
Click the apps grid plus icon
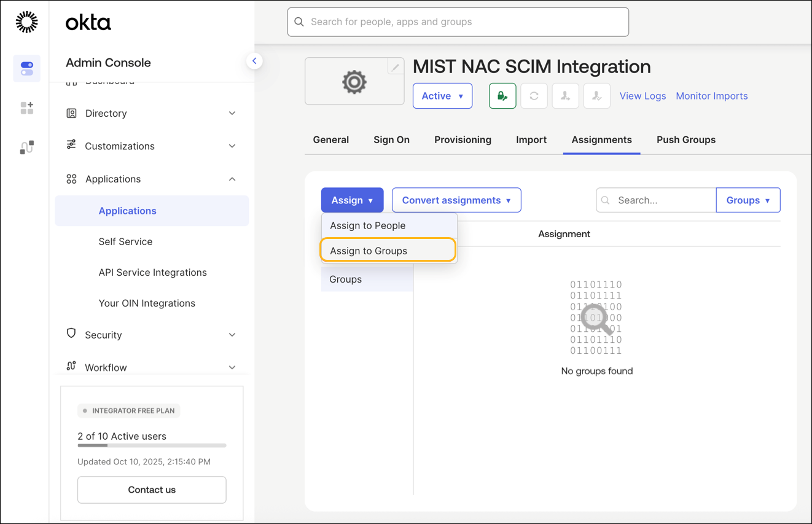pyautogui.click(x=26, y=108)
